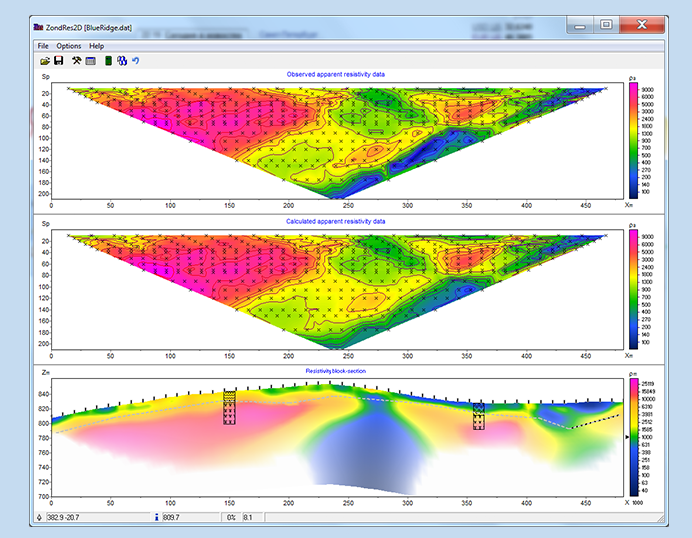
Task: Click the cursor position icon in status bar
Action: coord(39,517)
